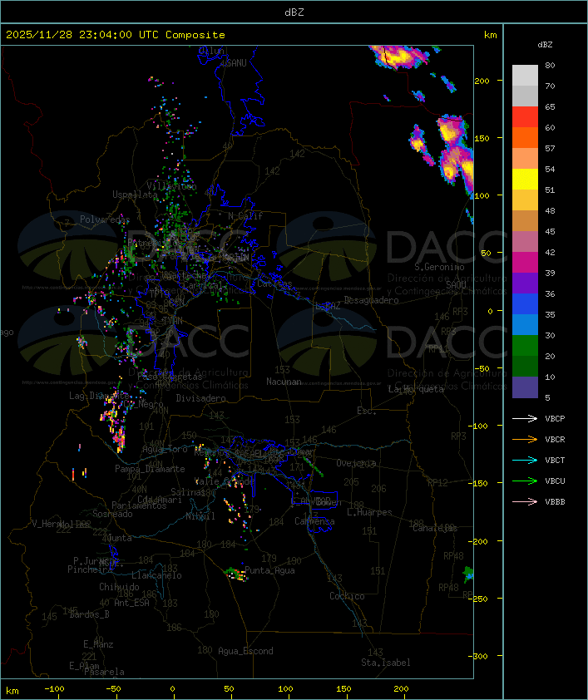588x700 pixels.
Task: Click the Canalejas place label
Action: pyautogui.click(x=435, y=528)
